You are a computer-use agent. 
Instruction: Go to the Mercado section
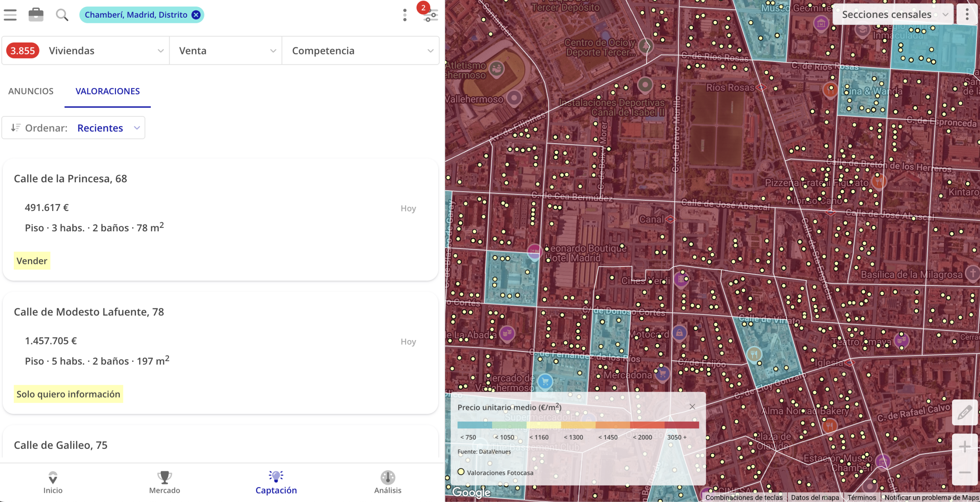click(x=165, y=483)
